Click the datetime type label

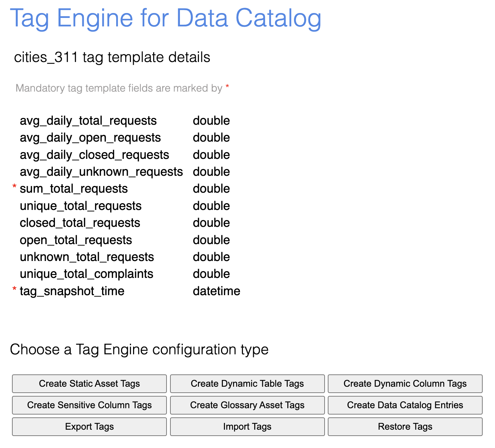coord(217,291)
